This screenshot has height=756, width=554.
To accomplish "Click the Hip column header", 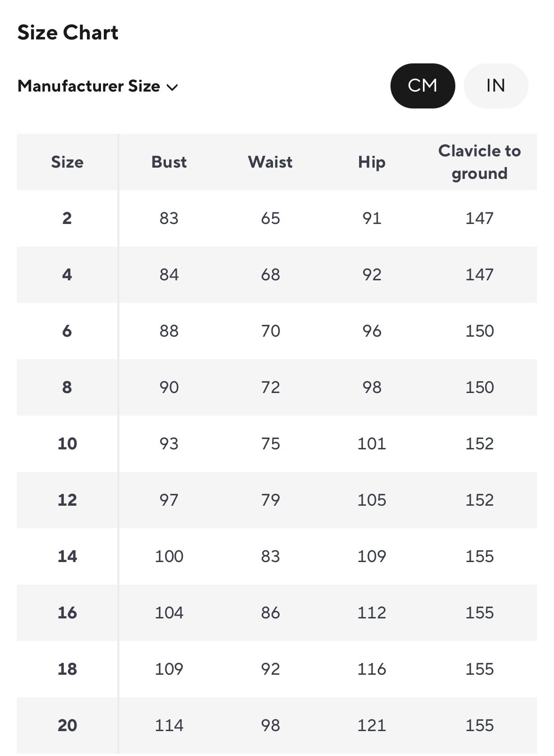I will (x=372, y=162).
